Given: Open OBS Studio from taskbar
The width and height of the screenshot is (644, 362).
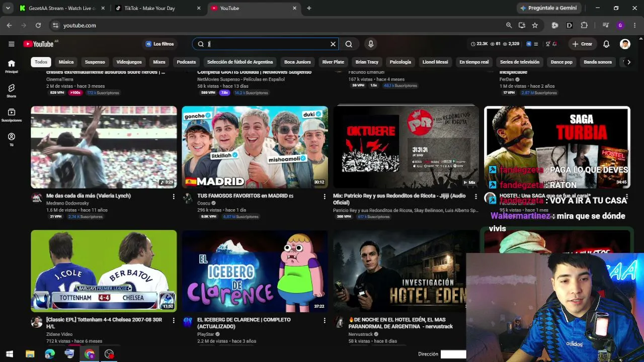Looking at the screenshot, I should [x=109, y=354].
